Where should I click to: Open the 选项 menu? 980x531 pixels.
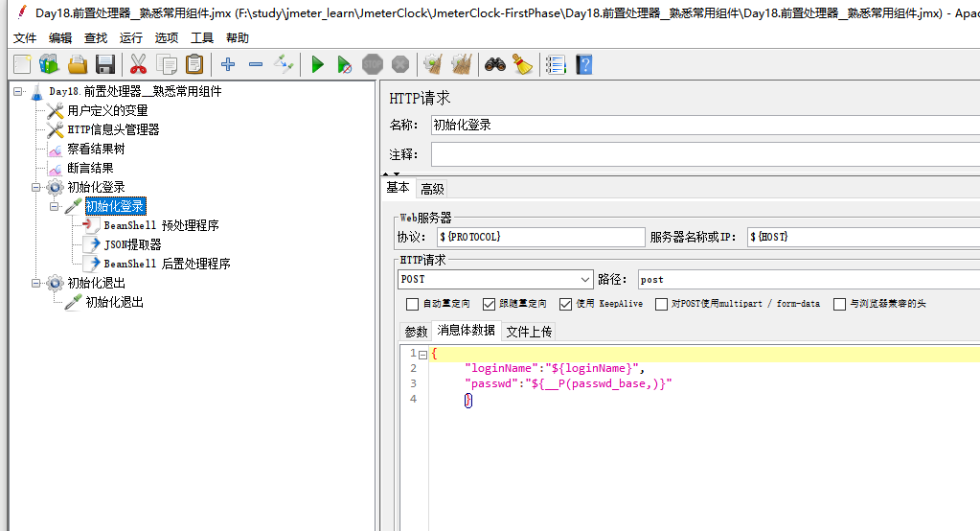click(167, 38)
